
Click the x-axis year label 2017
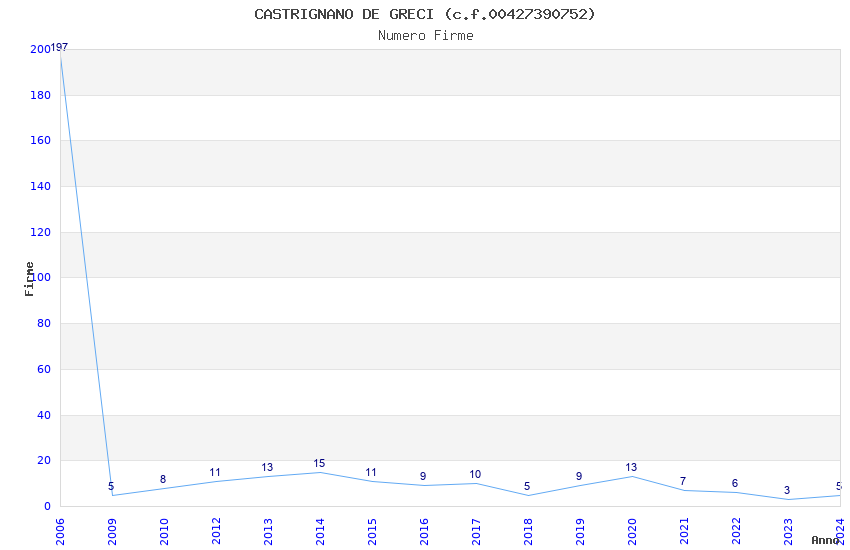(x=476, y=531)
